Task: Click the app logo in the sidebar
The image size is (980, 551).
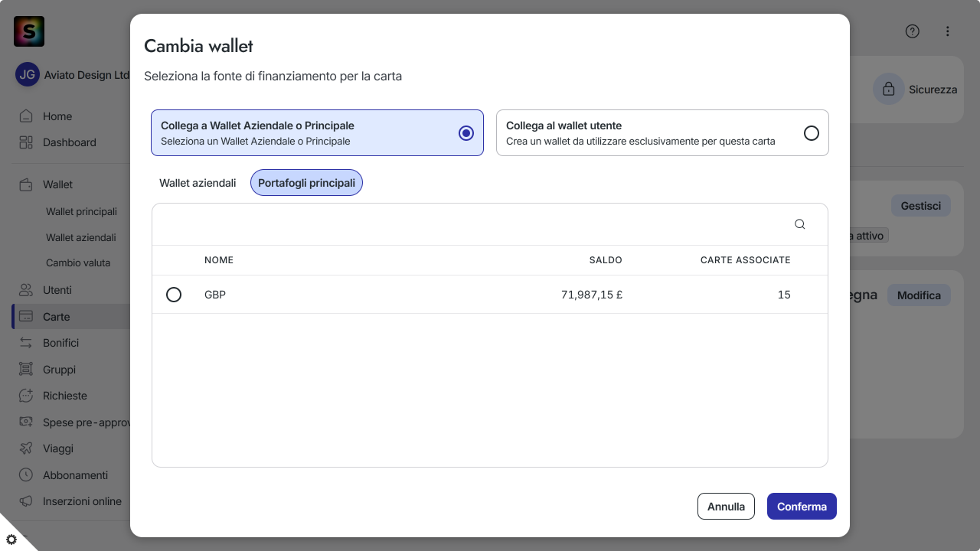Action: tap(29, 31)
